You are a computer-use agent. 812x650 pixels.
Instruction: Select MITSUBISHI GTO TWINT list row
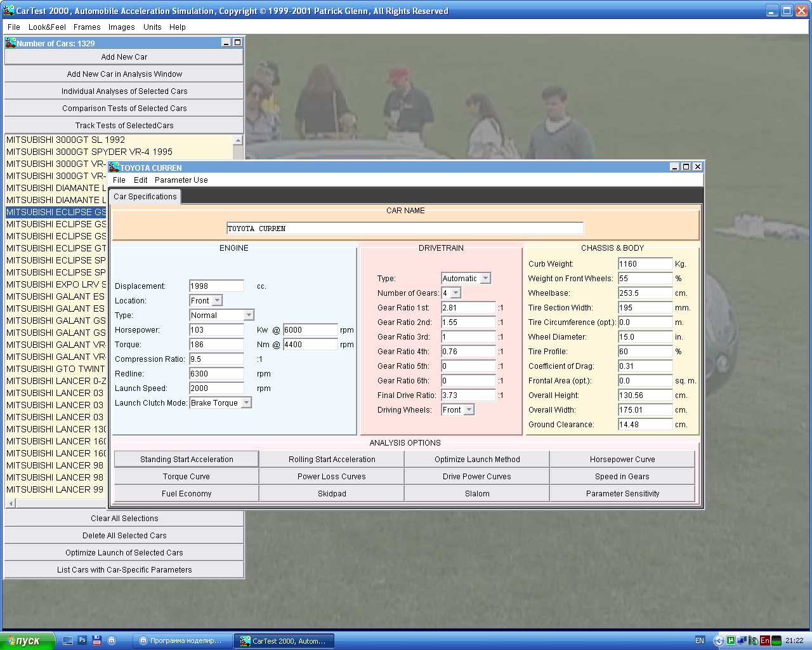click(56, 369)
